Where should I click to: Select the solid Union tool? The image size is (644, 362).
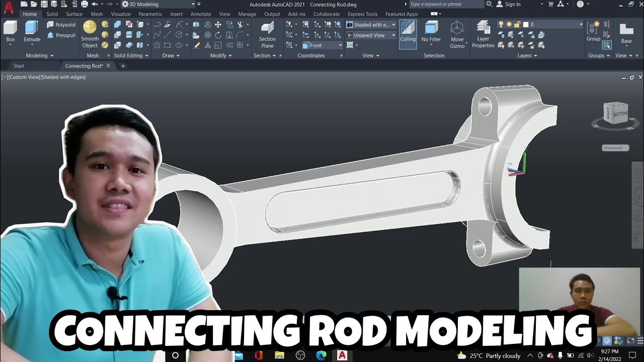coord(117,24)
